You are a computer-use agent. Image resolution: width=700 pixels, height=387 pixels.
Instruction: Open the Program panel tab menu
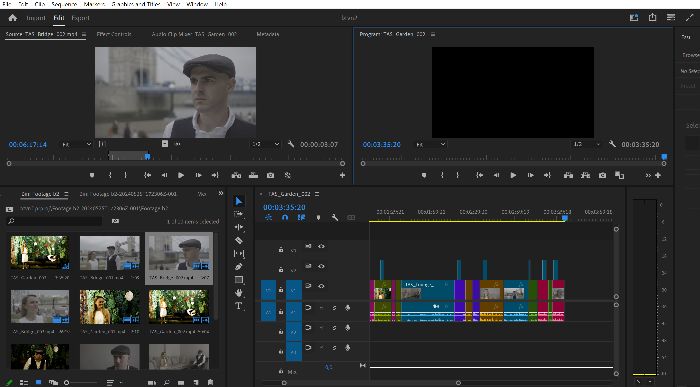coord(433,34)
